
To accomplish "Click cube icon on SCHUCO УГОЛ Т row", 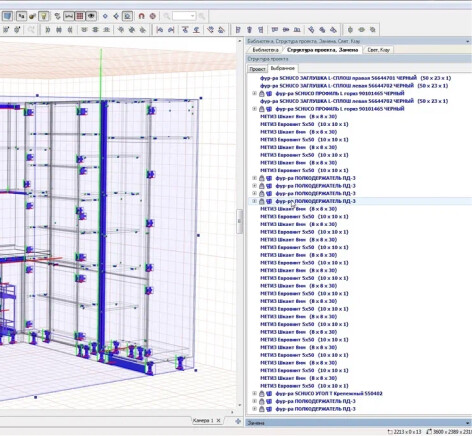I will 269,393.
